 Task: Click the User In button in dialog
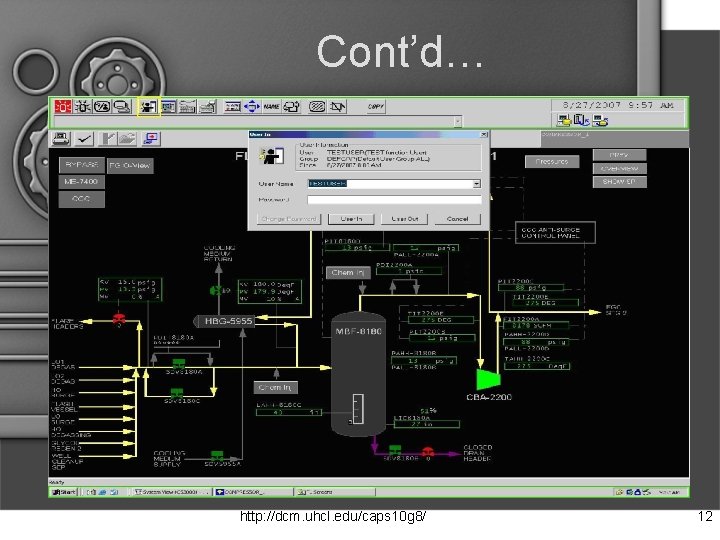351,219
